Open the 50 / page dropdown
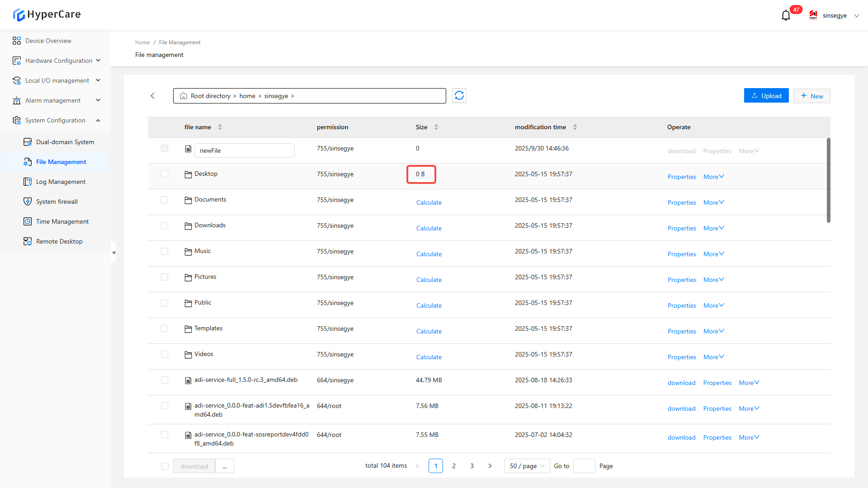868x488 pixels. pos(527,466)
